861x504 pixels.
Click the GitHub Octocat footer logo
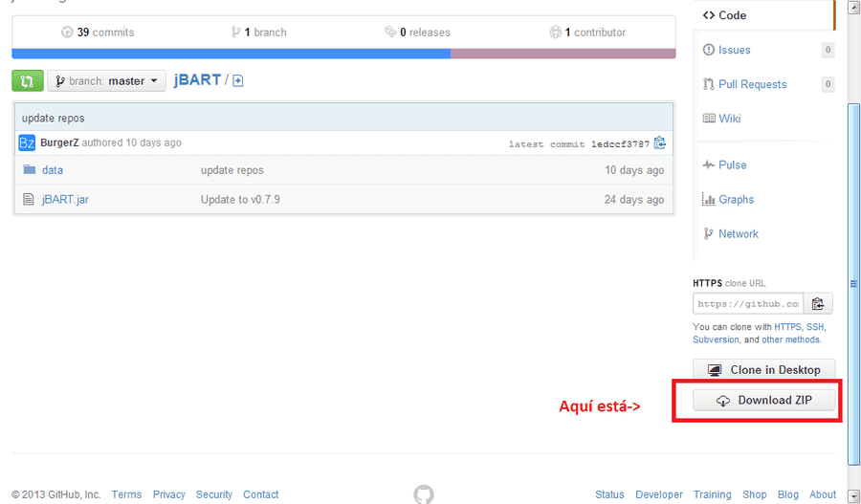coord(424,494)
